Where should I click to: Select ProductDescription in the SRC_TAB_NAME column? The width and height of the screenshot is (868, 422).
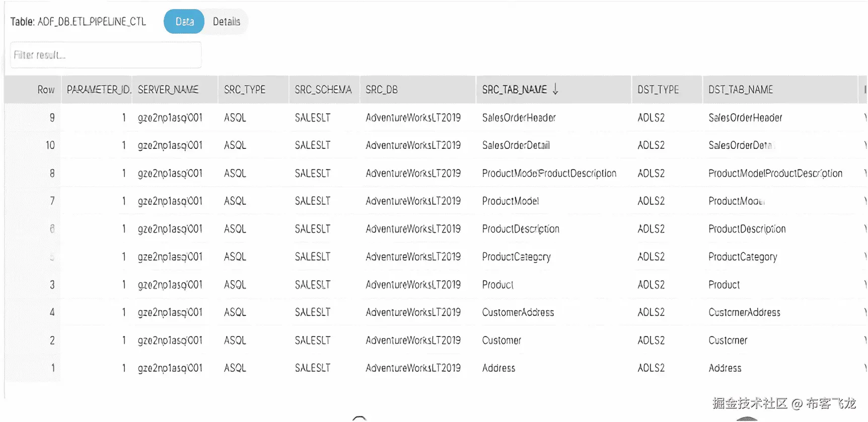coord(521,229)
